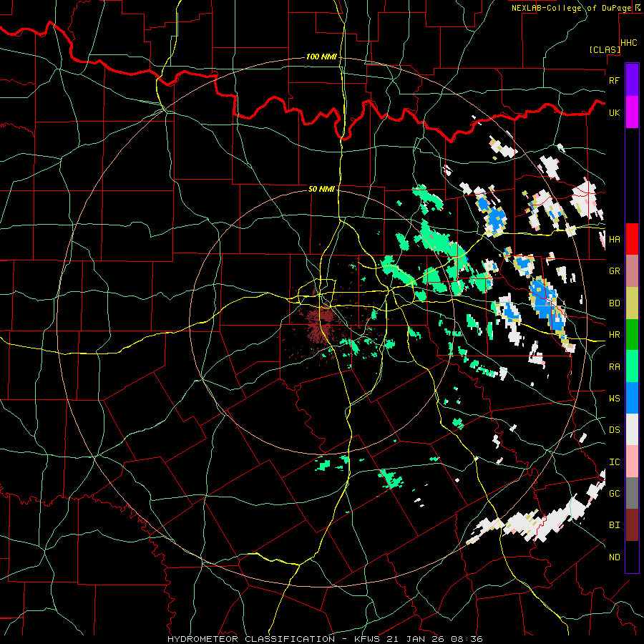
Task: Select the yellow BD legend color swatch
Action: click(x=632, y=303)
